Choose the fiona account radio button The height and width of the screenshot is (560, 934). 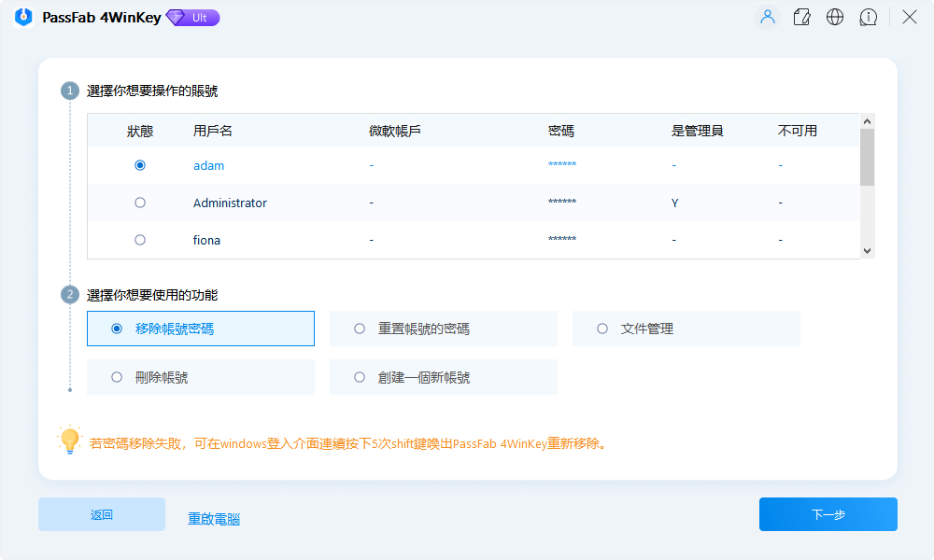pyautogui.click(x=140, y=240)
